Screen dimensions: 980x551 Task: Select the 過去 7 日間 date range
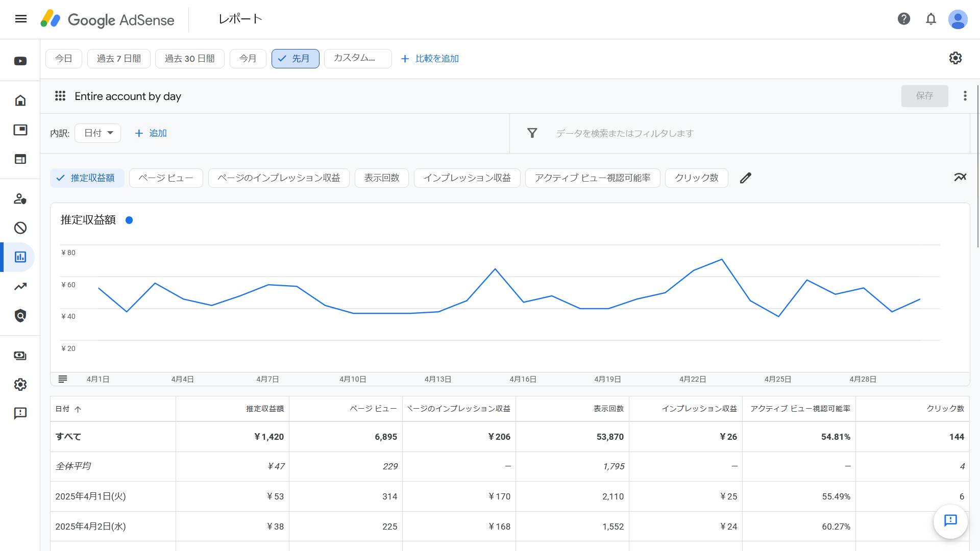119,59
